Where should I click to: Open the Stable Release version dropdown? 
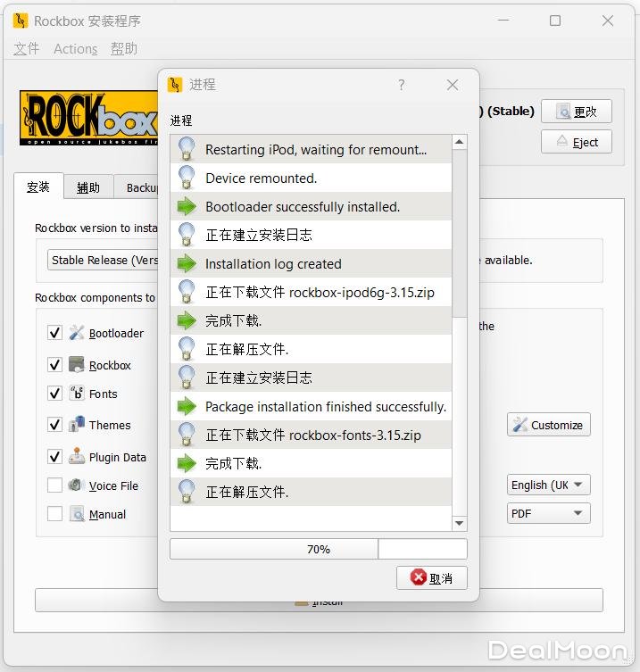click(103, 261)
